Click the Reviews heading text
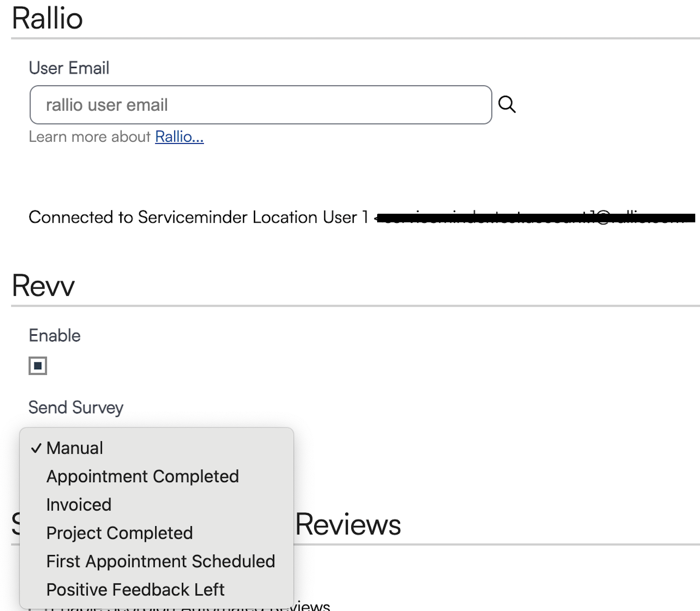 click(x=348, y=524)
